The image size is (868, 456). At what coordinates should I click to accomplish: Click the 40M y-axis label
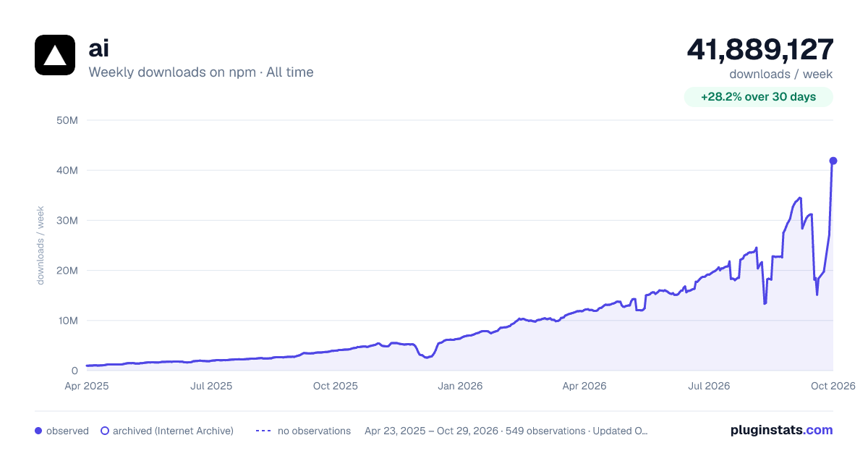[67, 170]
